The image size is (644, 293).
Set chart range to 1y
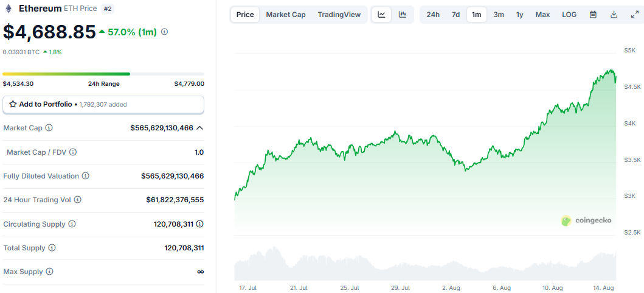(x=519, y=15)
